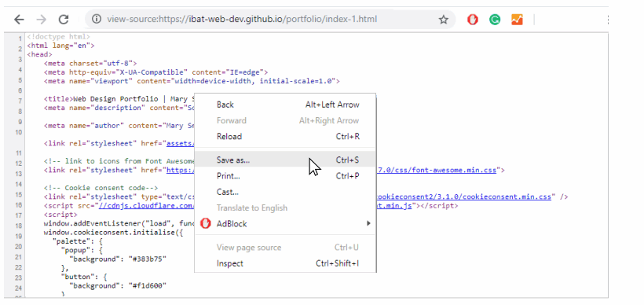This screenshot has width=644, height=305.
Task: Open the orange chart extension icon
Action: point(517,20)
